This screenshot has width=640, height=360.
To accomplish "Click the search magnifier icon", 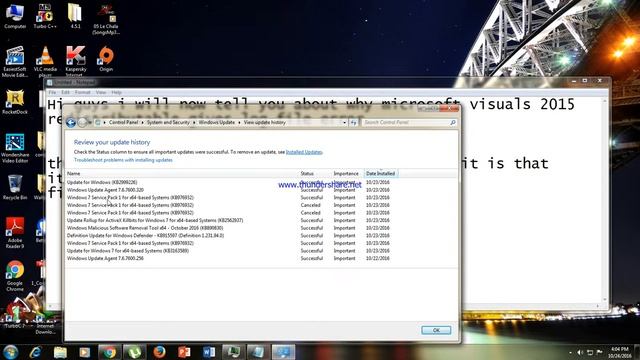I will point(453,122).
